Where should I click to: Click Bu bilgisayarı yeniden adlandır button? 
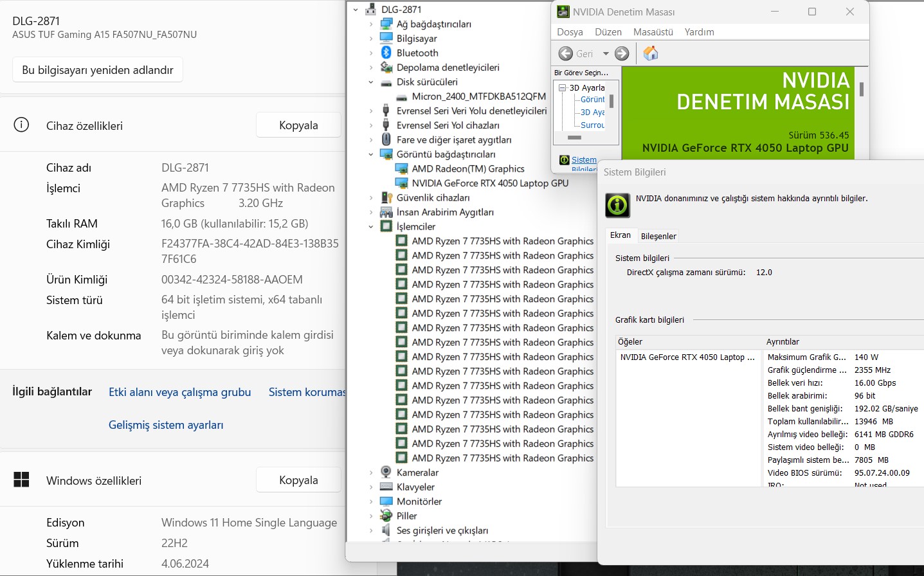click(98, 69)
